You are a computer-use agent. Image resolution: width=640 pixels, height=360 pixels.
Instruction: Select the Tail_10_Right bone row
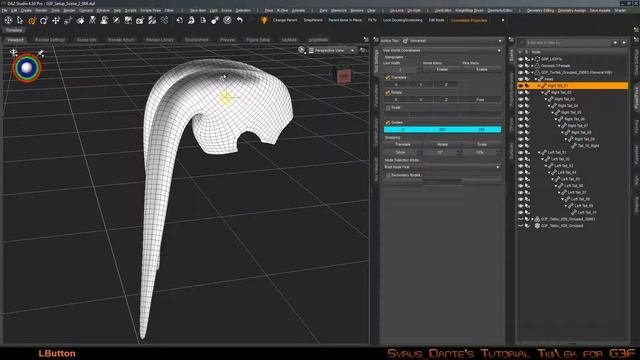pyautogui.click(x=588, y=146)
